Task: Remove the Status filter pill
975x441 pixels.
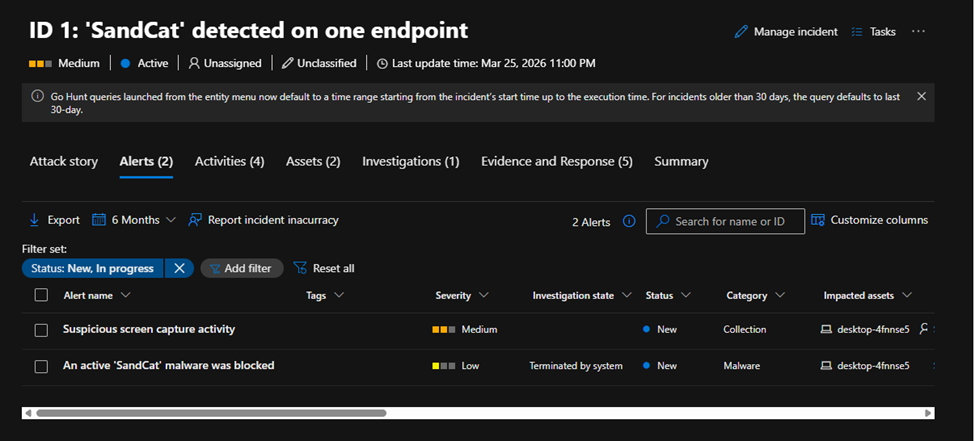Action: pos(179,268)
